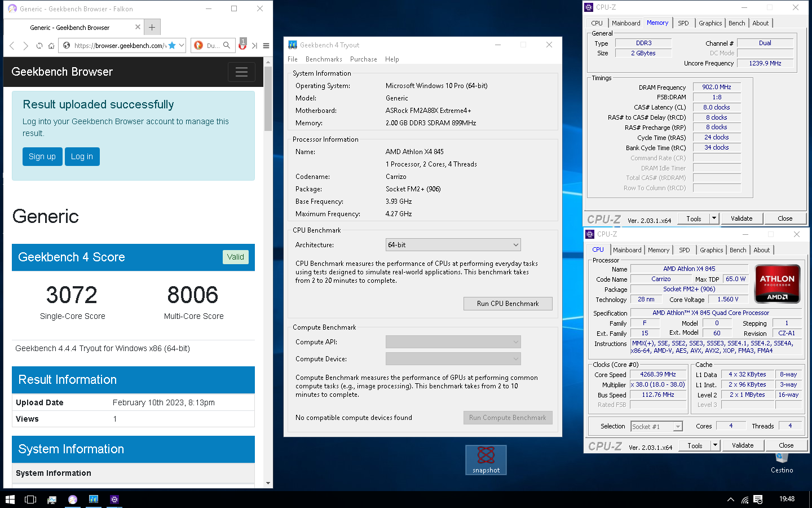The height and width of the screenshot is (508, 812).
Task: Click the scrollbar down arrow in Falkon
Action: pos(268,483)
